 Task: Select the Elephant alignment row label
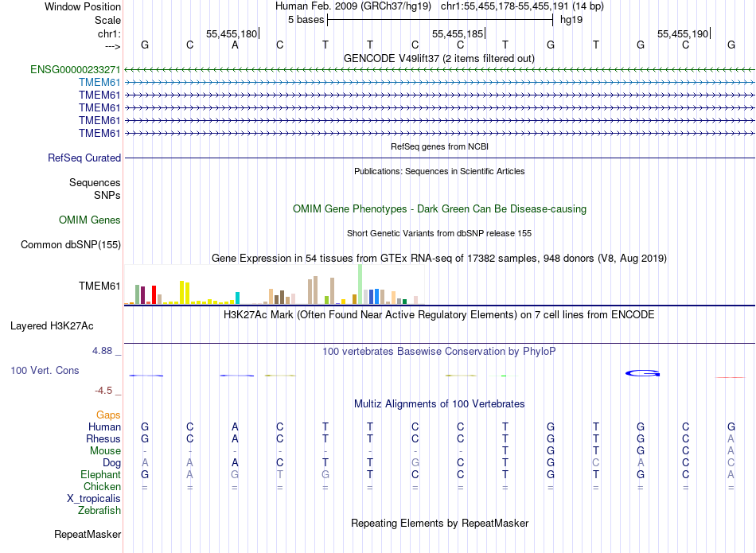pyautogui.click(x=101, y=475)
